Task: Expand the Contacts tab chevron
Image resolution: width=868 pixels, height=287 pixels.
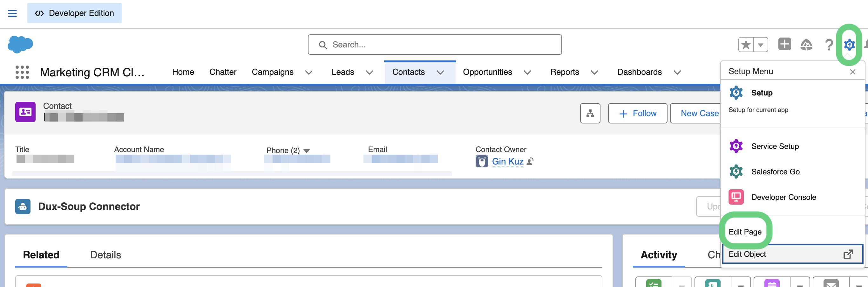Action: click(440, 72)
